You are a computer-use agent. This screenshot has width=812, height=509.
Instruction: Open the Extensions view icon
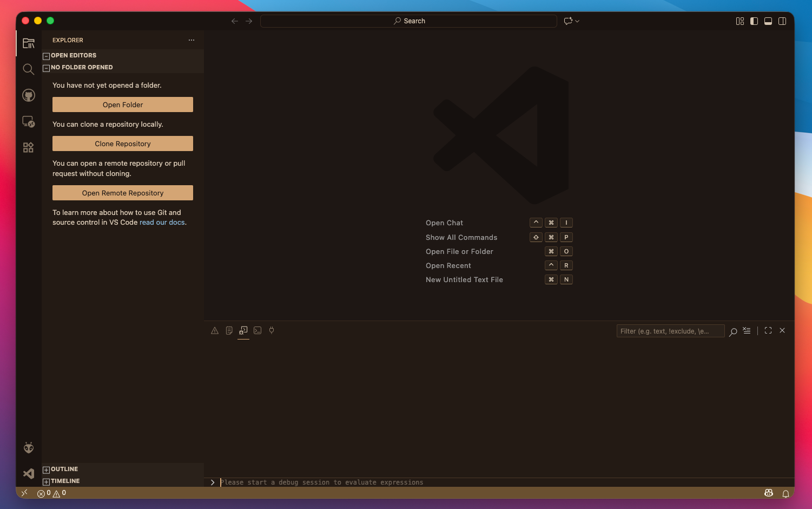[x=28, y=147]
